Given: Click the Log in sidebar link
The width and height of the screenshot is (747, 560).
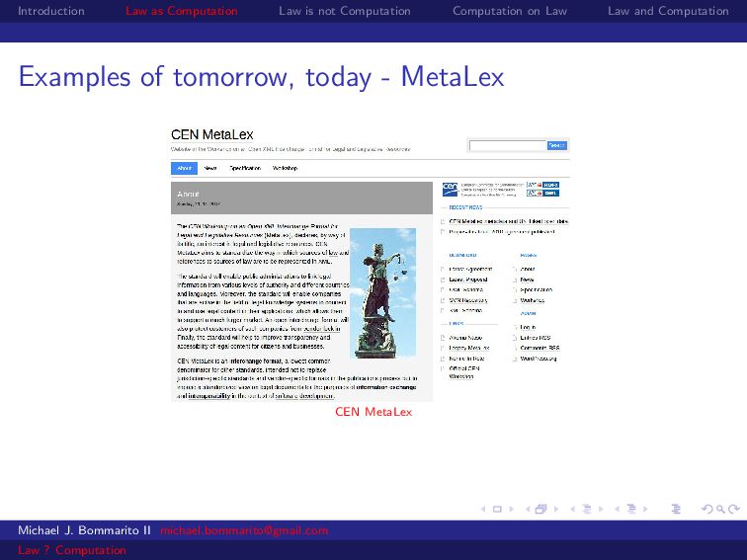Looking at the screenshot, I should pos(528,327).
